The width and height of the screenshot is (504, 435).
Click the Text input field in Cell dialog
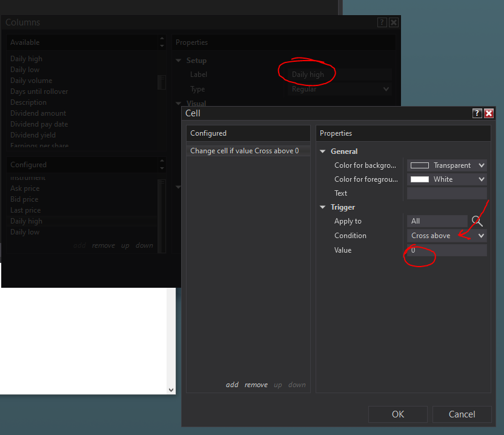447,193
